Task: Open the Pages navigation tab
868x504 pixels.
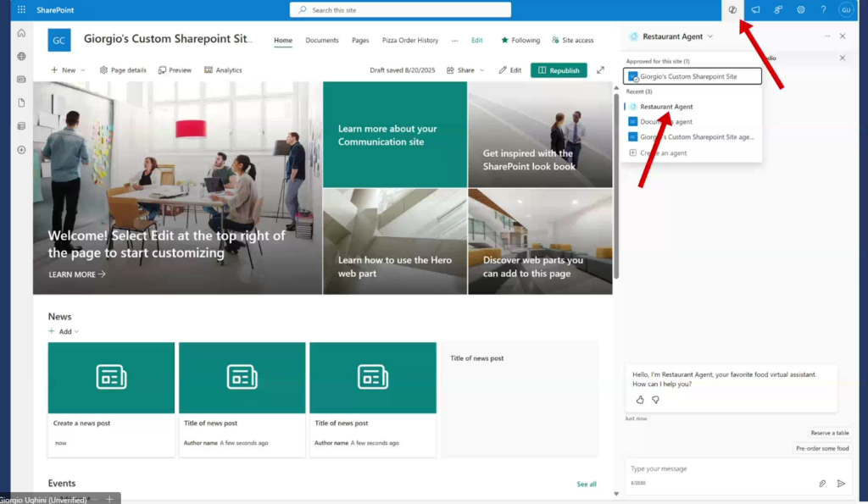Action: pyautogui.click(x=360, y=41)
